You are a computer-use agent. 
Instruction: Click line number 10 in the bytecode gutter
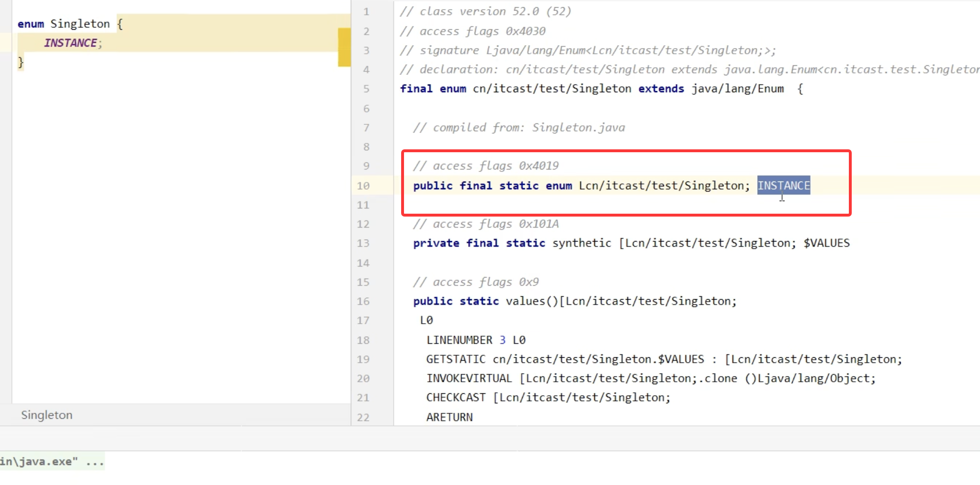click(363, 186)
